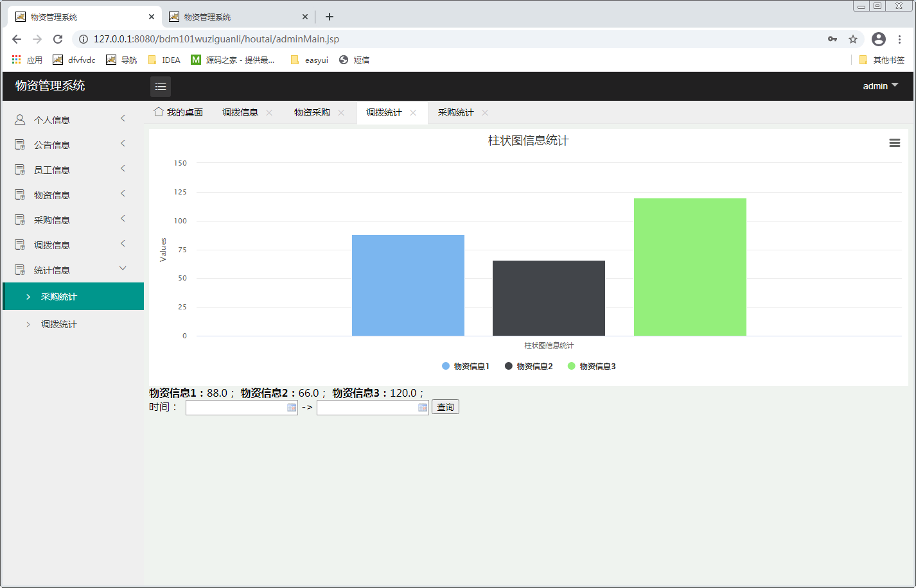Open the admin user dropdown

[881, 86]
